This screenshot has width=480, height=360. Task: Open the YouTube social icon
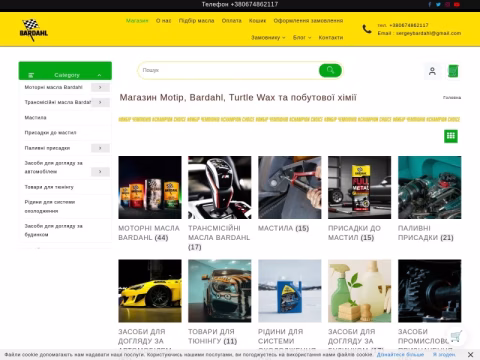(457, 4)
